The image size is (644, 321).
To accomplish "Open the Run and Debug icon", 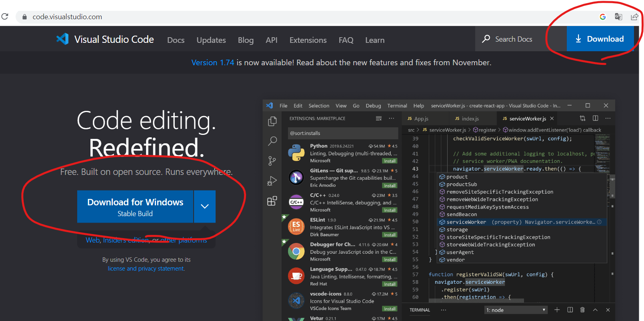I will (x=272, y=181).
